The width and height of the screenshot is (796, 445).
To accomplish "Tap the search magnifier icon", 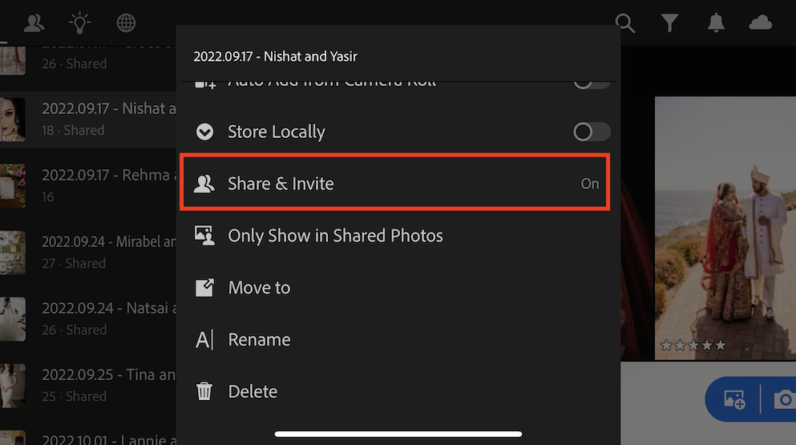I will [x=624, y=22].
